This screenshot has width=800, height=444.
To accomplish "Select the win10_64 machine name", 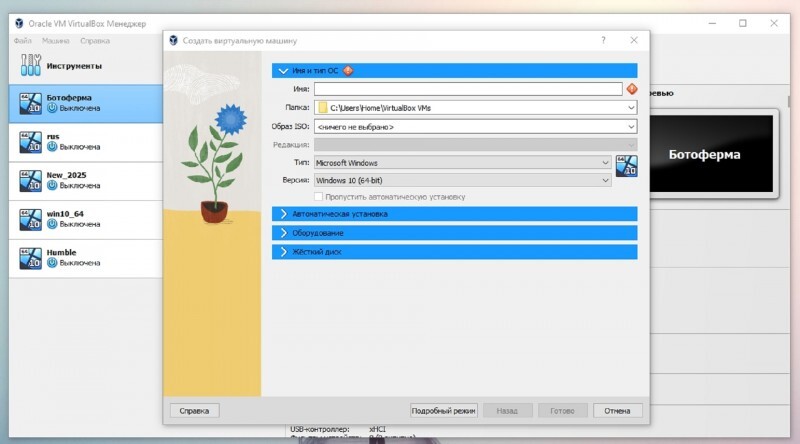I will (x=65, y=214).
